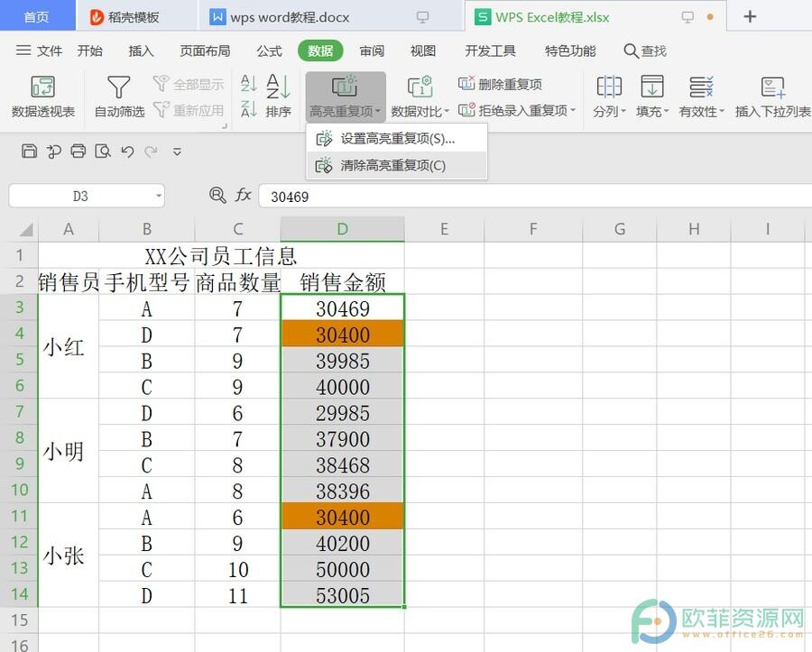Click the Print icon in quick toolbar
812x652 pixels.
pyautogui.click(x=78, y=152)
